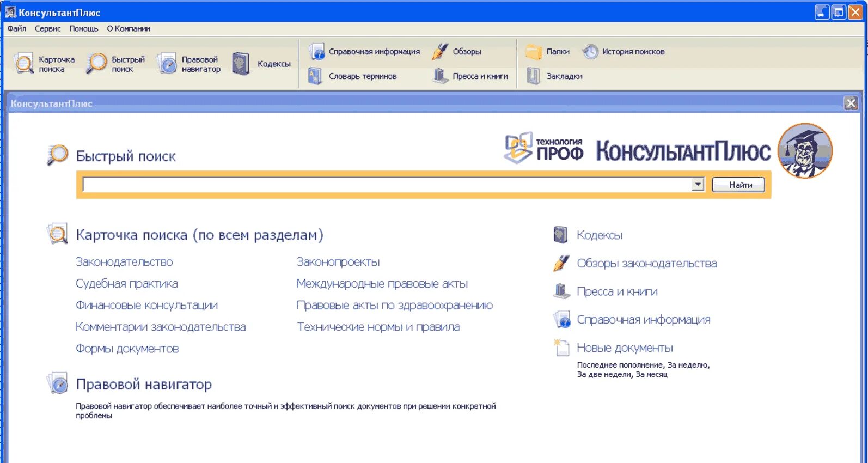Click icon next to Карточка поиска heading
This screenshot has width=868, height=463.
pyautogui.click(x=57, y=234)
